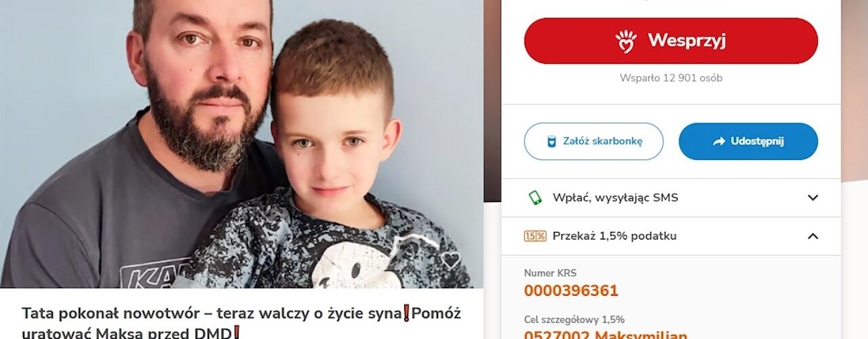Click the heart-paw logo inside Wesprzyj
This screenshot has width=868, height=339.
coord(626,41)
